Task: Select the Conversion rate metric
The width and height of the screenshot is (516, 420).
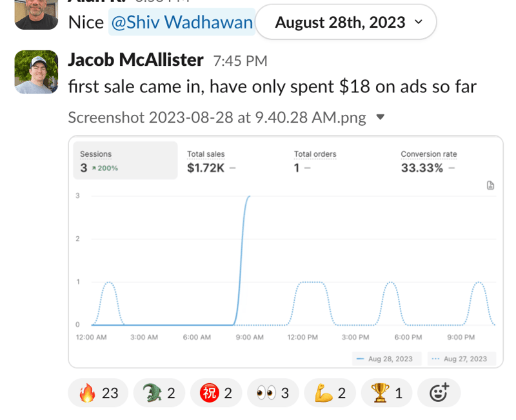Action: pyautogui.click(x=428, y=162)
